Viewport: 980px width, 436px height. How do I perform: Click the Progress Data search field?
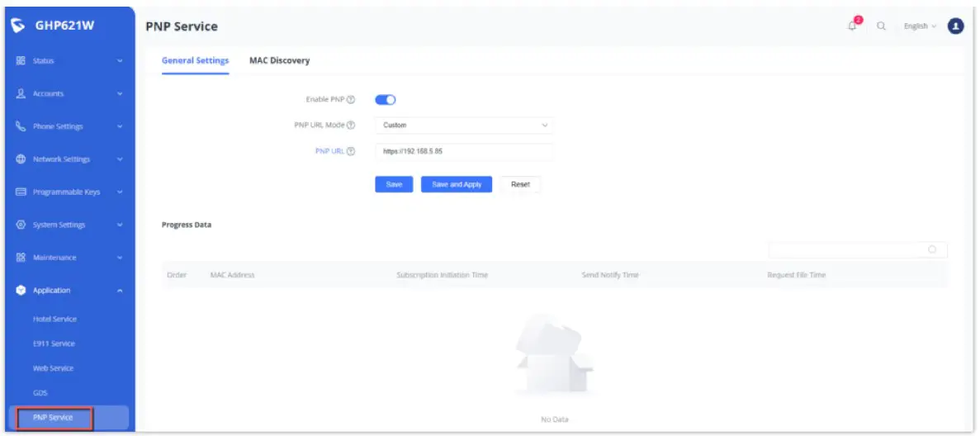858,249
